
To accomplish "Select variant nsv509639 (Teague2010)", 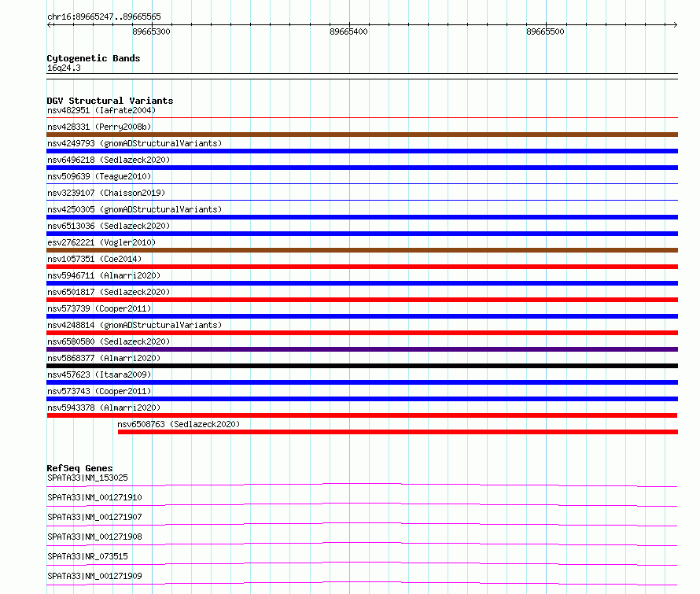I will click(x=99, y=176).
